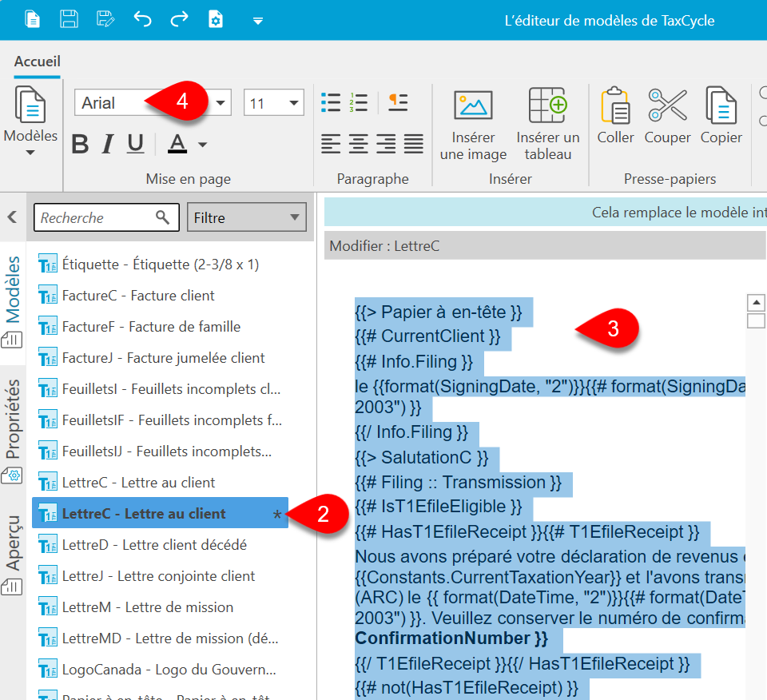This screenshot has height=700, width=767.
Task: Redo the last action
Action: 179,19
